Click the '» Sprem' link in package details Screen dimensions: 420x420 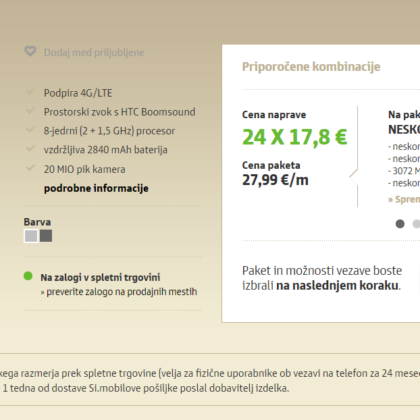tap(404, 199)
